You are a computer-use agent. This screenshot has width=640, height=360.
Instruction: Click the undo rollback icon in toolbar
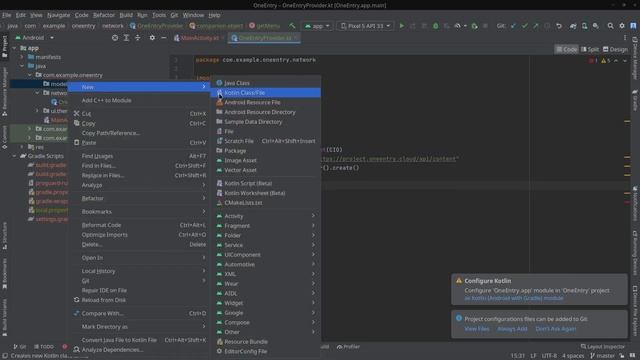pos(559,26)
